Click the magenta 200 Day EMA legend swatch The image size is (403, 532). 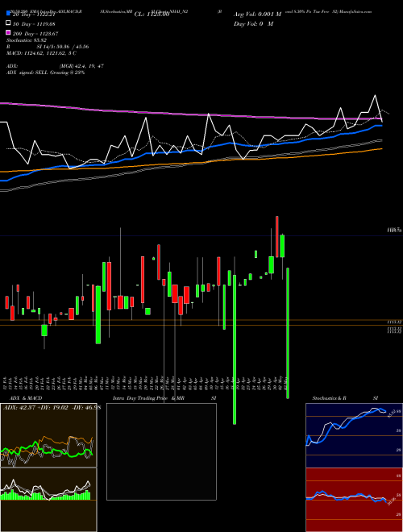point(8,32)
